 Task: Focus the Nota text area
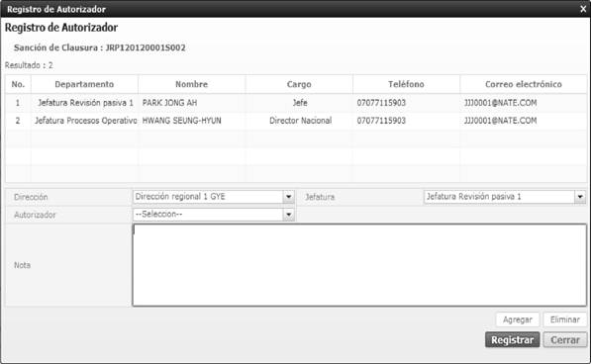tap(359, 265)
